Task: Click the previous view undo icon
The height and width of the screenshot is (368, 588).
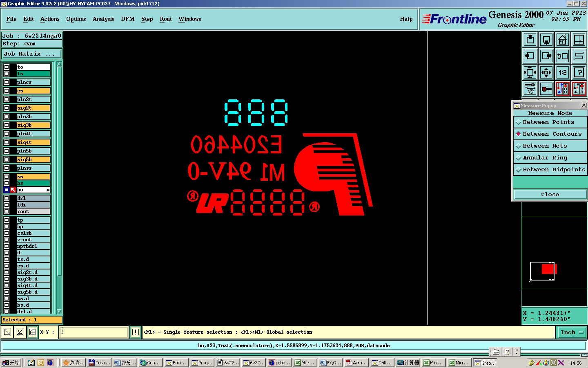Action: tap(563, 56)
